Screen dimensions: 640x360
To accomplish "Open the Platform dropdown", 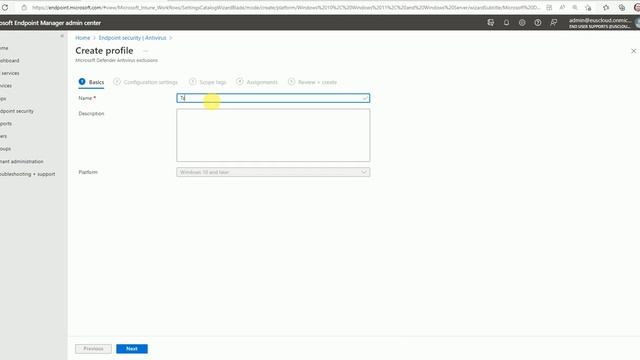I will click(x=273, y=172).
